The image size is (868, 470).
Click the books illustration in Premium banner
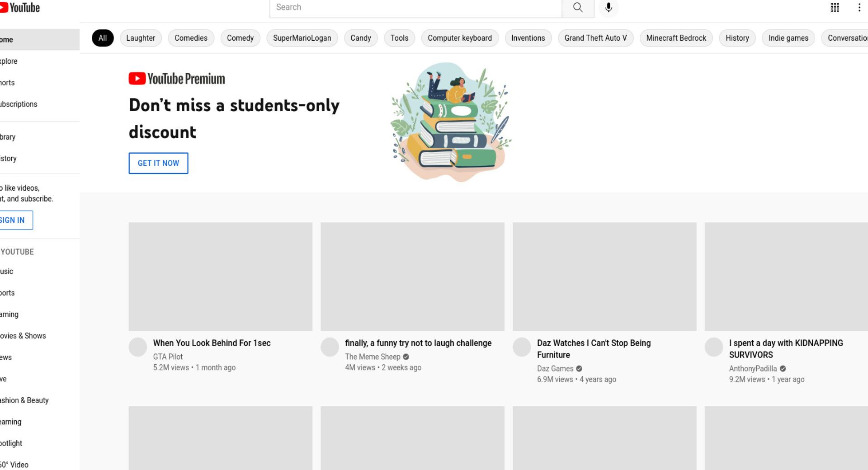(451, 122)
